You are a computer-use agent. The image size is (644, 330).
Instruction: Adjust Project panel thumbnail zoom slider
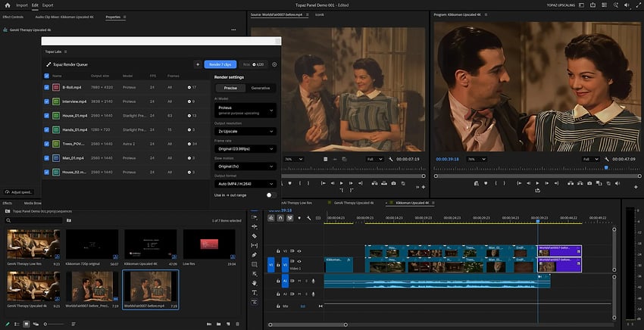pyautogui.click(x=55, y=324)
